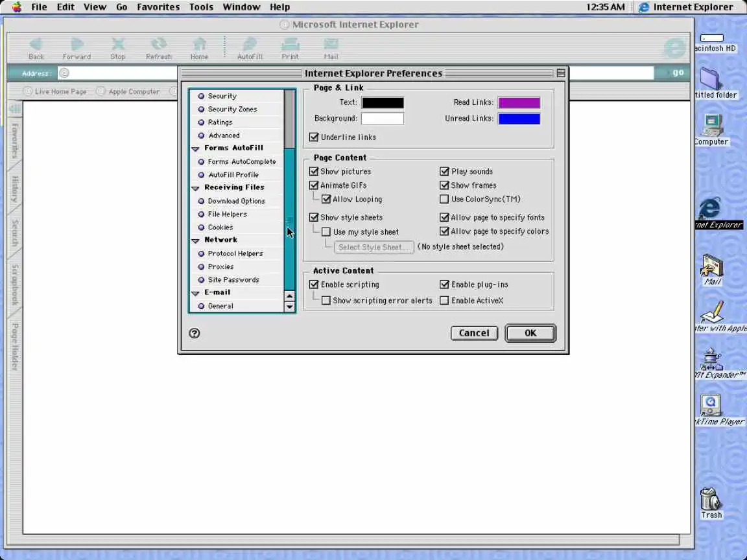Enable Show scripting error alerts checkbox

point(326,301)
